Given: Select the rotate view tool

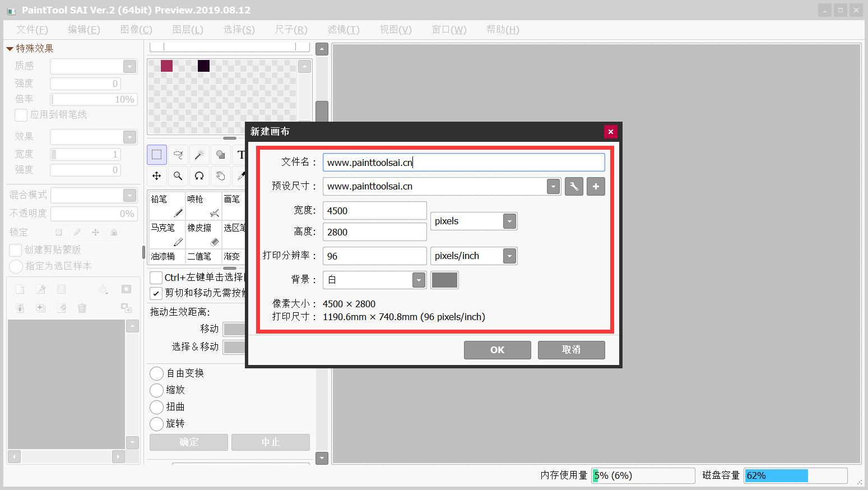Looking at the screenshot, I should click(199, 176).
